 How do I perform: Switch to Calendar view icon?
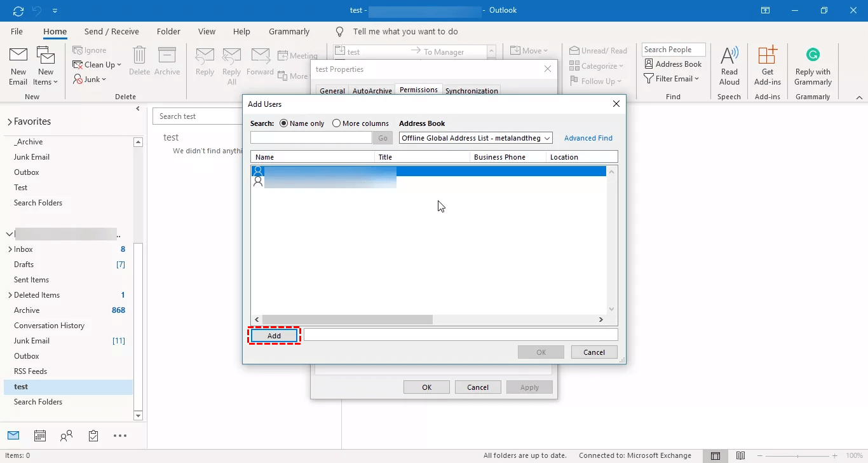(40, 436)
